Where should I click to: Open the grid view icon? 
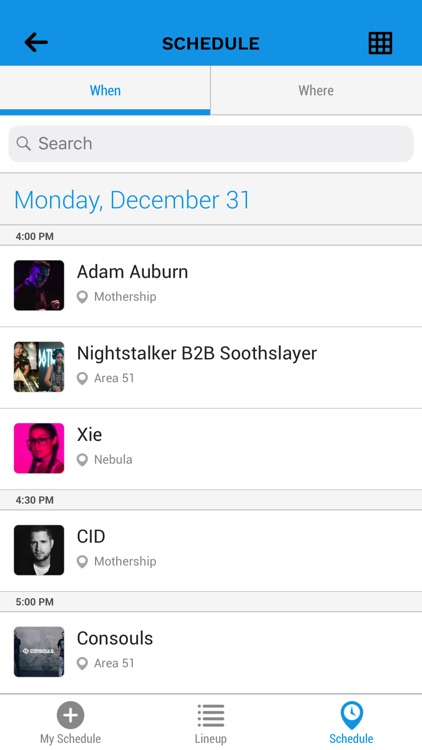tap(380, 43)
